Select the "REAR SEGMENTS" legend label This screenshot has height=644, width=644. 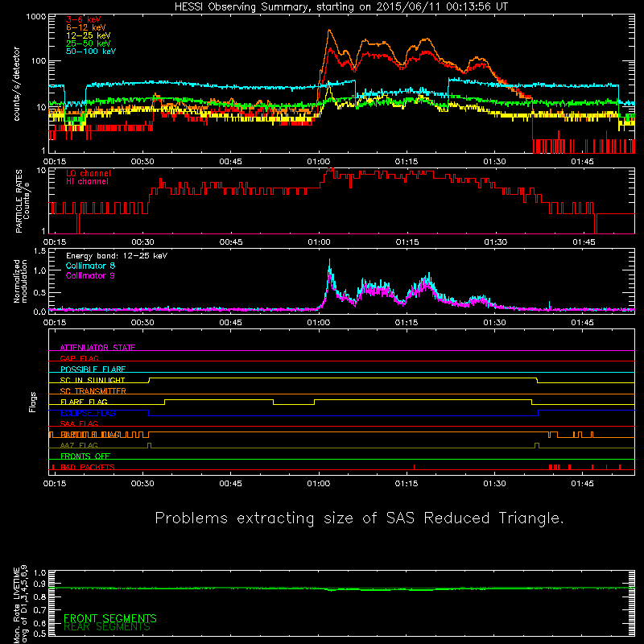[x=107, y=627]
